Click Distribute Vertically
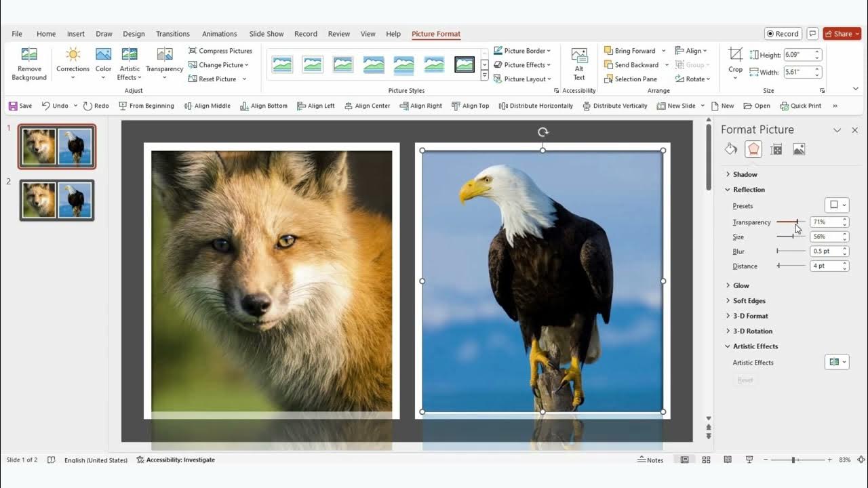This screenshot has width=868, height=488. 614,106
